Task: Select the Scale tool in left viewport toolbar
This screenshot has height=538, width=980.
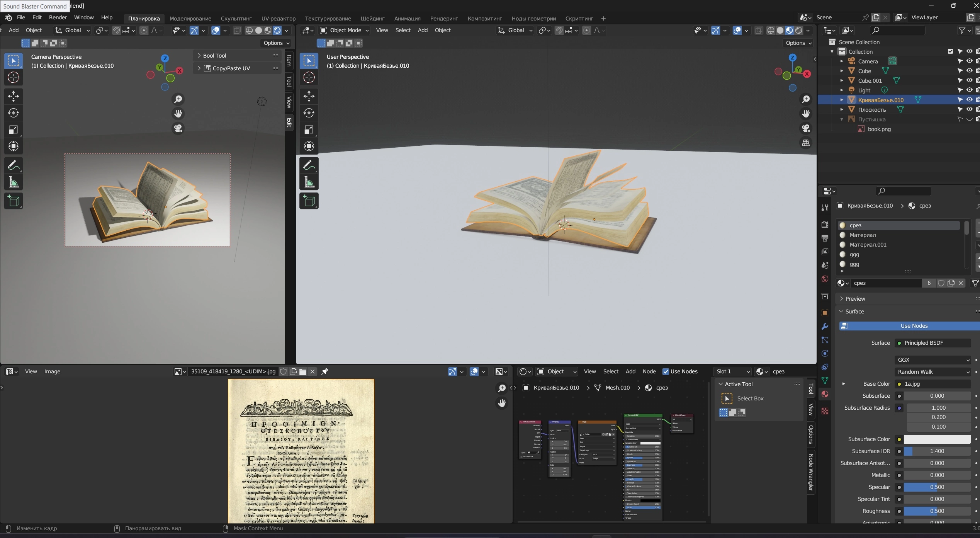Action: 14,129
